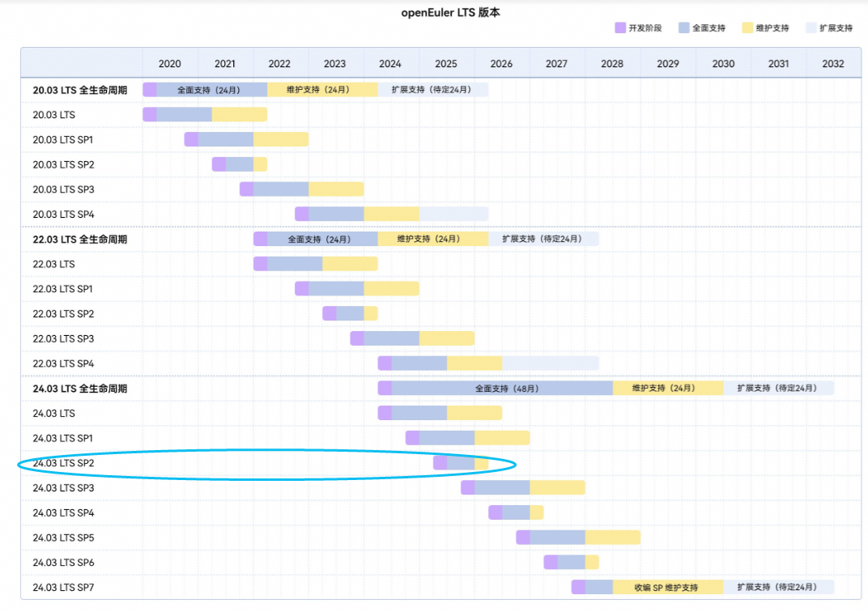Select the 24.03 LTS SP7 row label

[x=63, y=588]
